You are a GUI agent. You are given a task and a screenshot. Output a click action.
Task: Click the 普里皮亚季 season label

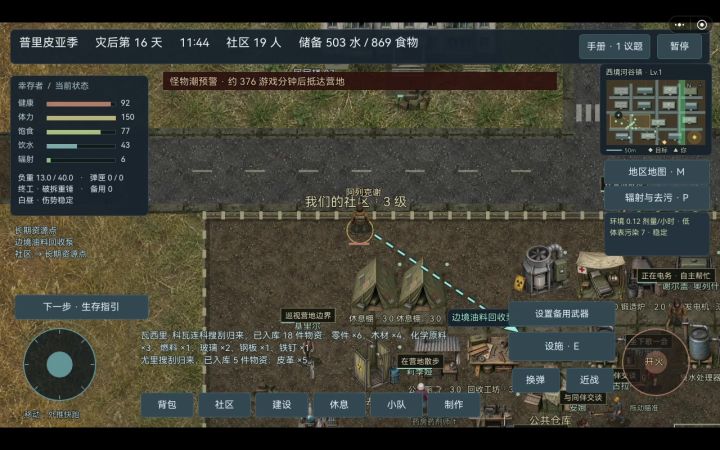[x=49, y=43]
